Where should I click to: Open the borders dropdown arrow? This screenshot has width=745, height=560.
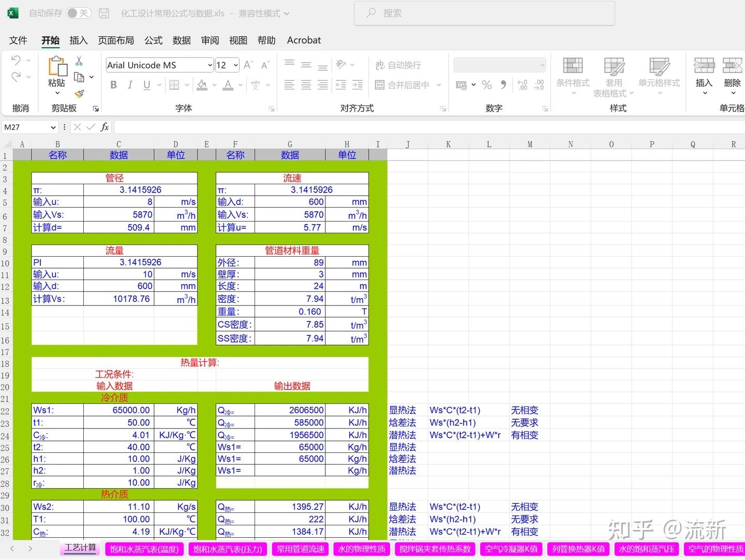pyautogui.click(x=187, y=85)
